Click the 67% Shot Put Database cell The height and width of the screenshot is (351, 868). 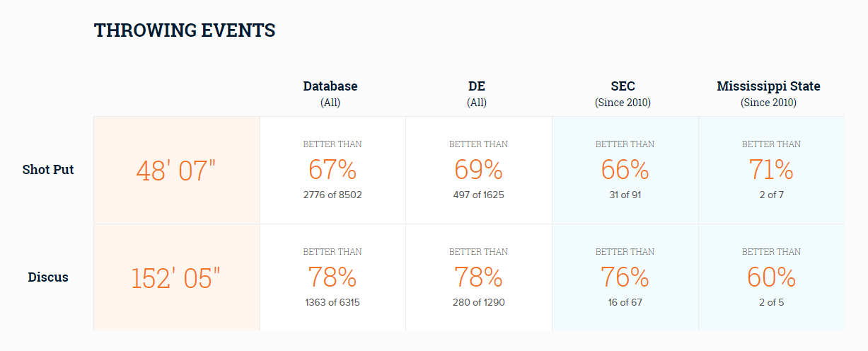[x=332, y=171]
